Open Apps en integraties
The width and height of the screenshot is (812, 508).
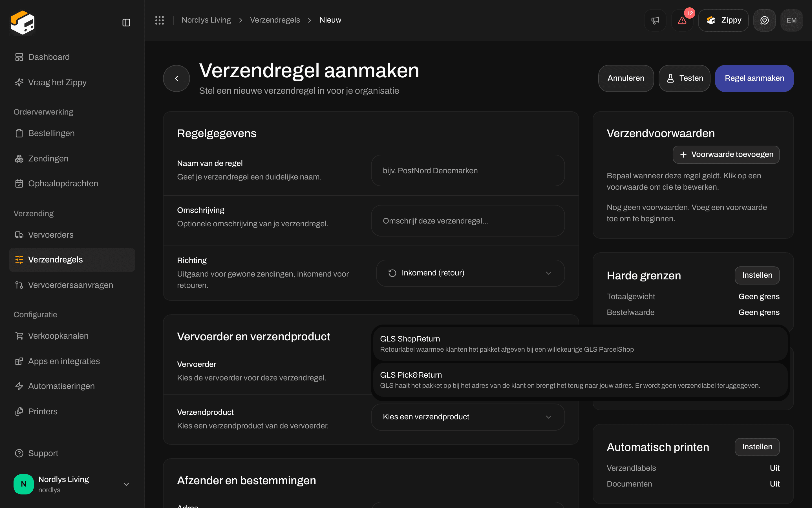(72, 361)
